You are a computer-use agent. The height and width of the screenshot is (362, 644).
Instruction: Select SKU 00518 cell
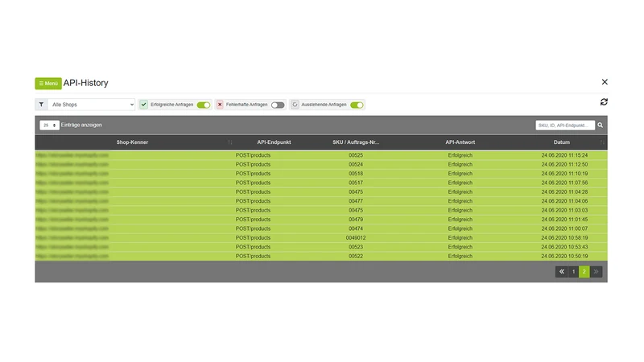coord(356,174)
